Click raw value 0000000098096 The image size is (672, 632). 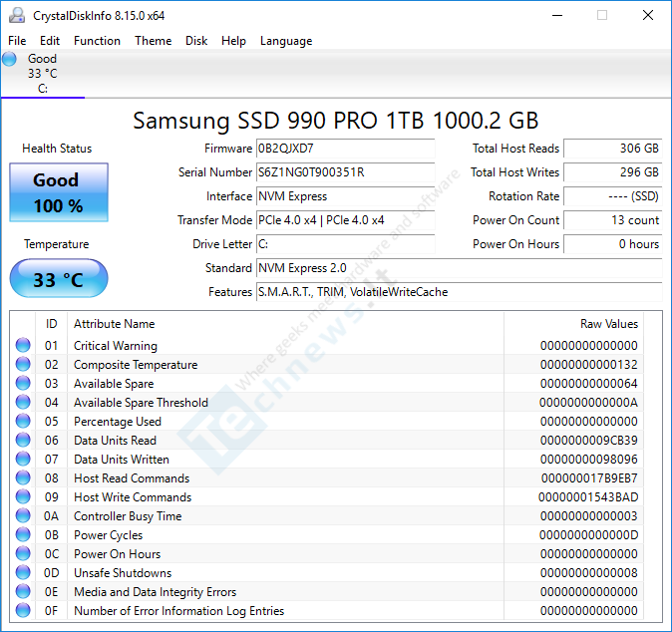pyautogui.click(x=589, y=460)
